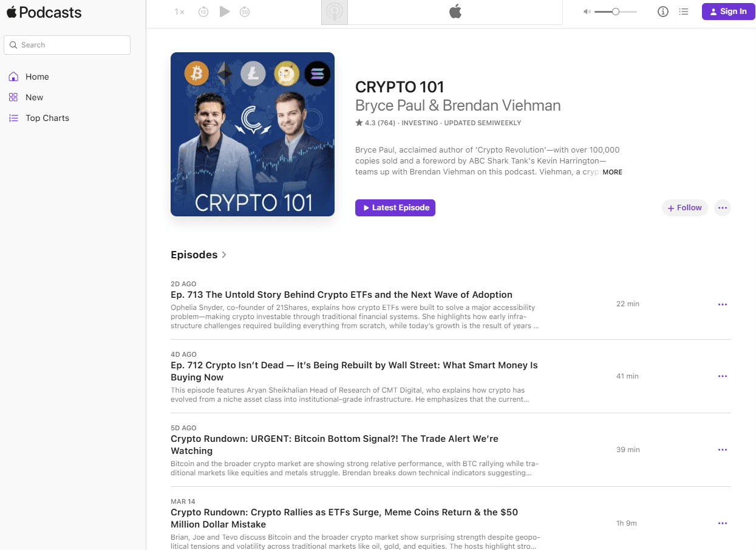Skip forward 30 seconds
This screenshot has width=756, height=550.
coord(245,12)
